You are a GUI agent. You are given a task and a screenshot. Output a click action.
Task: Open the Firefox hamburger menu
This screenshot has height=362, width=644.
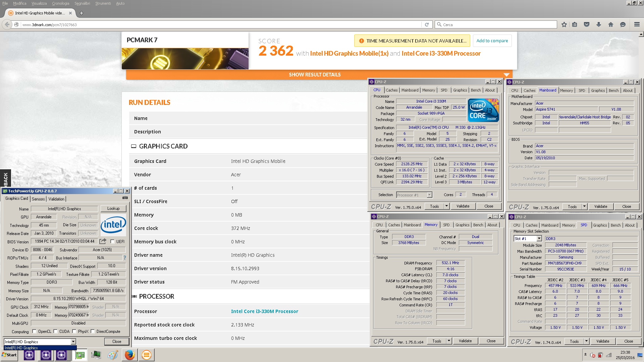click(x=637, y=24)
